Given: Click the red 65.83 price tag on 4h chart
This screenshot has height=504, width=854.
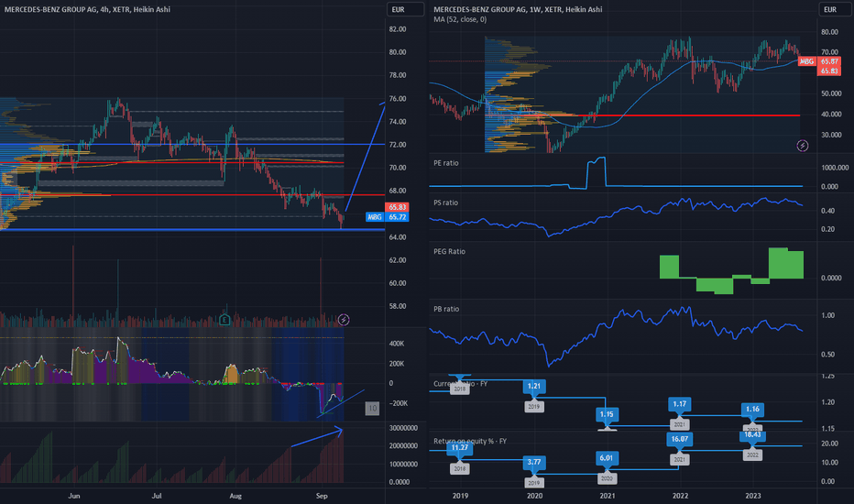Looking at the screenshot, I should [397, 207].
